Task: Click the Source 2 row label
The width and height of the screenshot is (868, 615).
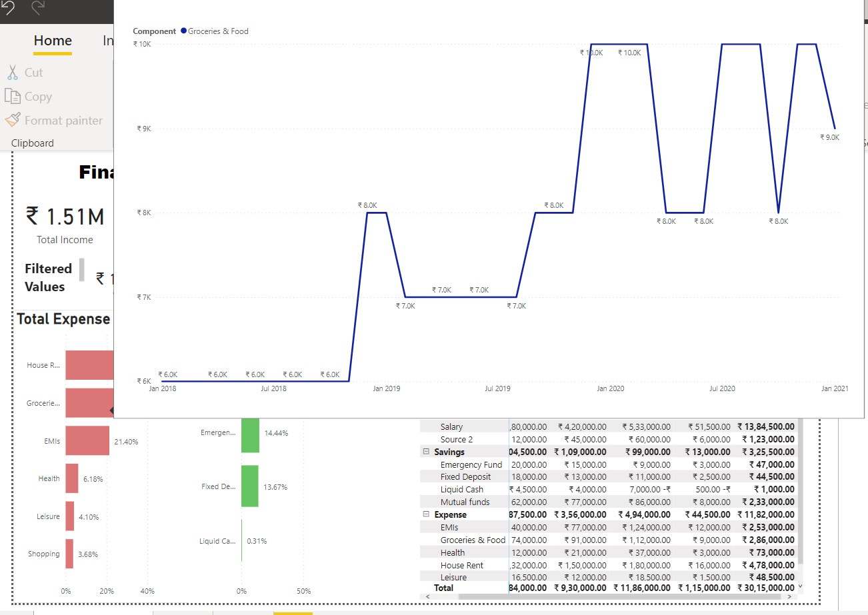Action: 457,439
